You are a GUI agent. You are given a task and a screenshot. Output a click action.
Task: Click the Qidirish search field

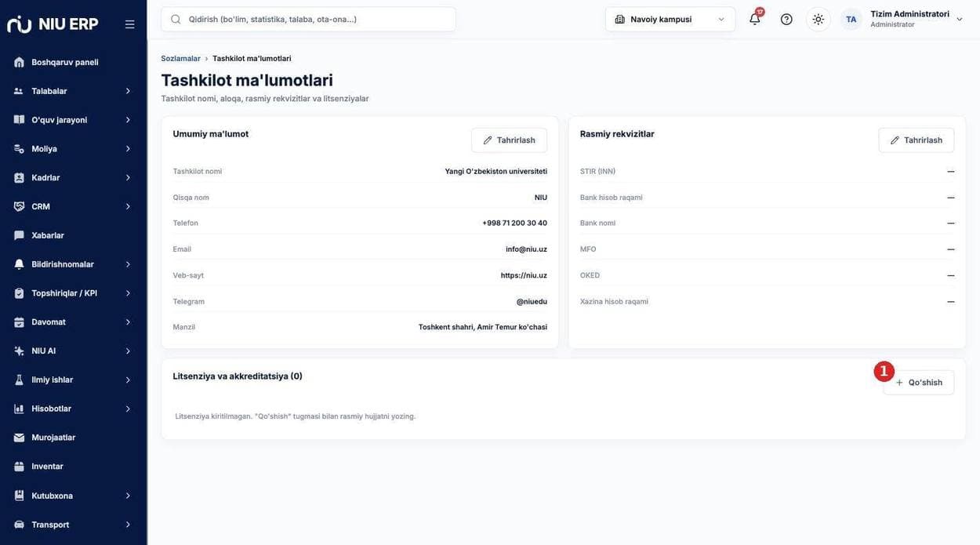pyautogui.click(x=308, y=19)
